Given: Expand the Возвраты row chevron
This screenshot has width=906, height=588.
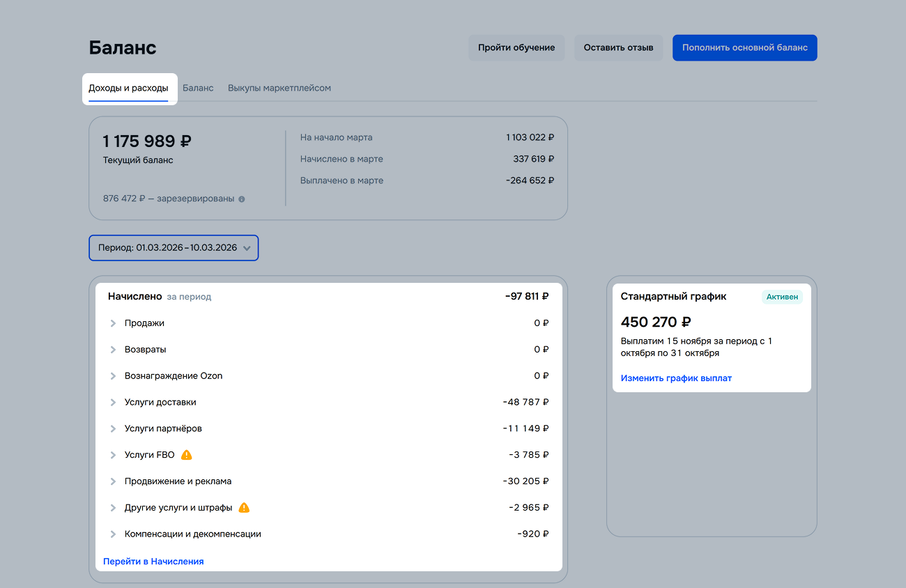Looking at the screenshot, I should [x=113, y=350].
